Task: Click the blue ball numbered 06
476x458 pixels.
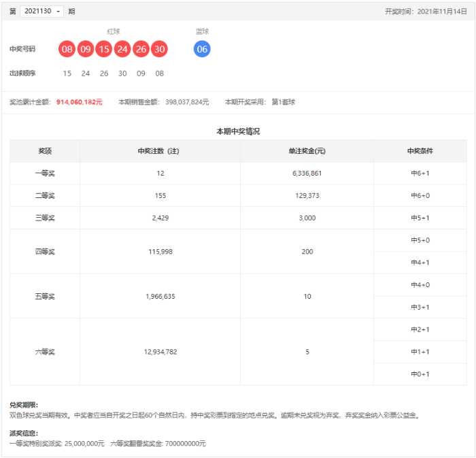Action: click(x=202, y=49)
